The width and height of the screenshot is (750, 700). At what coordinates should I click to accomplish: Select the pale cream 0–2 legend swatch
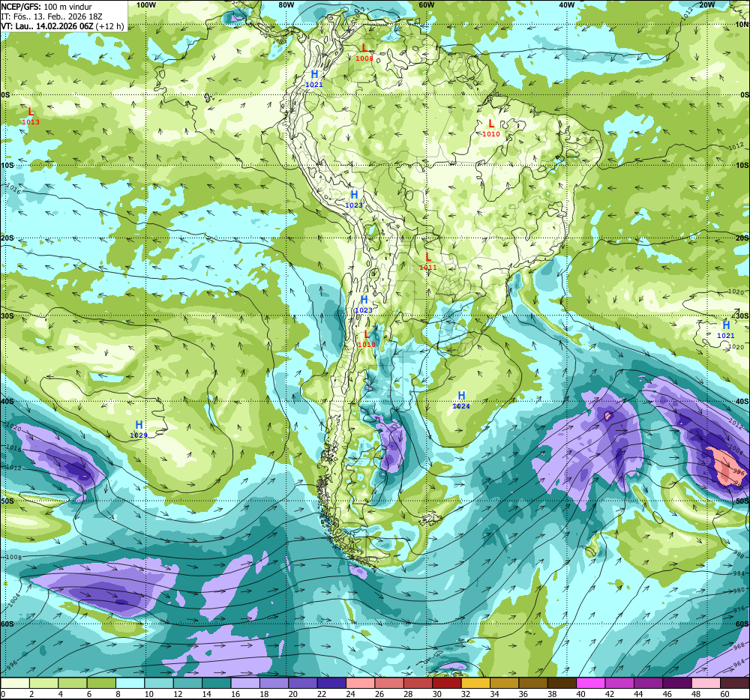tap(15, 683)
